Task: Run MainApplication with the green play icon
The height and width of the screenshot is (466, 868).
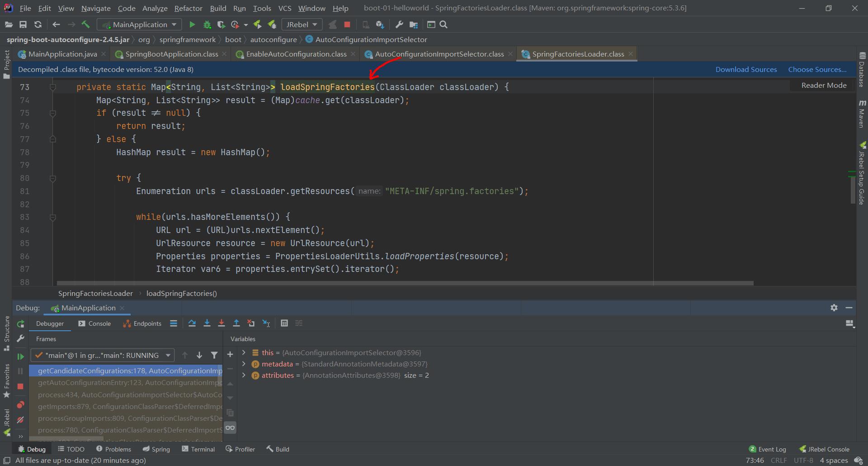Action: point(192,24)
